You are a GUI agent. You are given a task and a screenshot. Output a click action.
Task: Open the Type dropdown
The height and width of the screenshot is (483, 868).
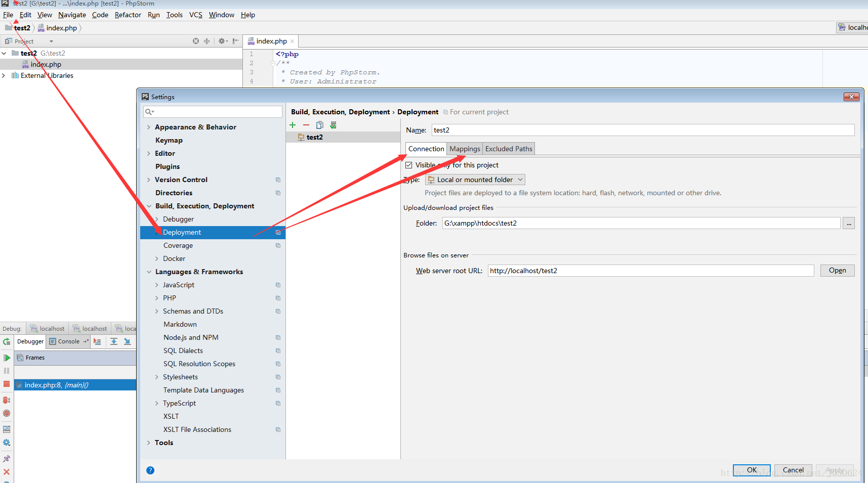[475, 180]
